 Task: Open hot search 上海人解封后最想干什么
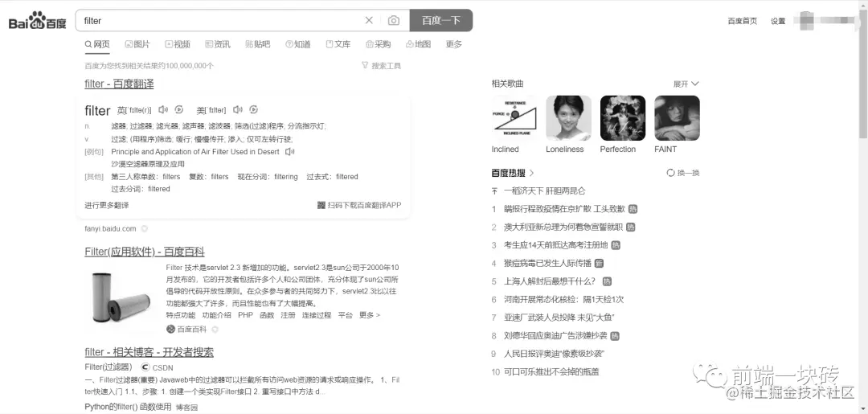coord(550,281)
